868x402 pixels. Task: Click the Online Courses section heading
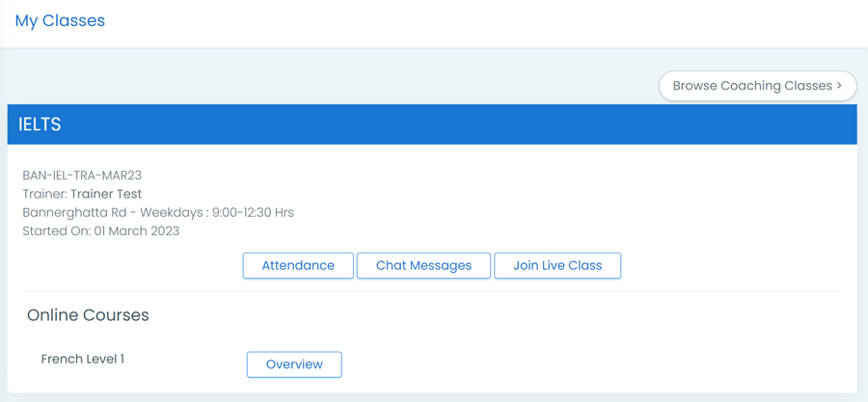[88, 315]
